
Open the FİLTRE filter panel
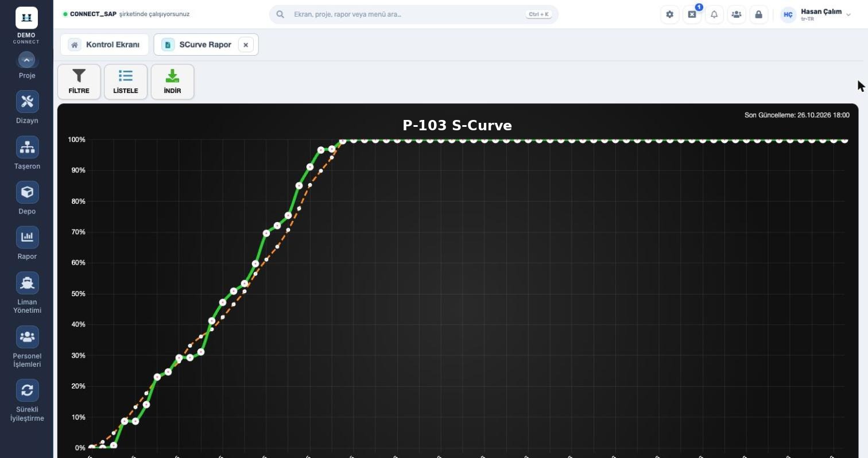click(x=79, y=81)
